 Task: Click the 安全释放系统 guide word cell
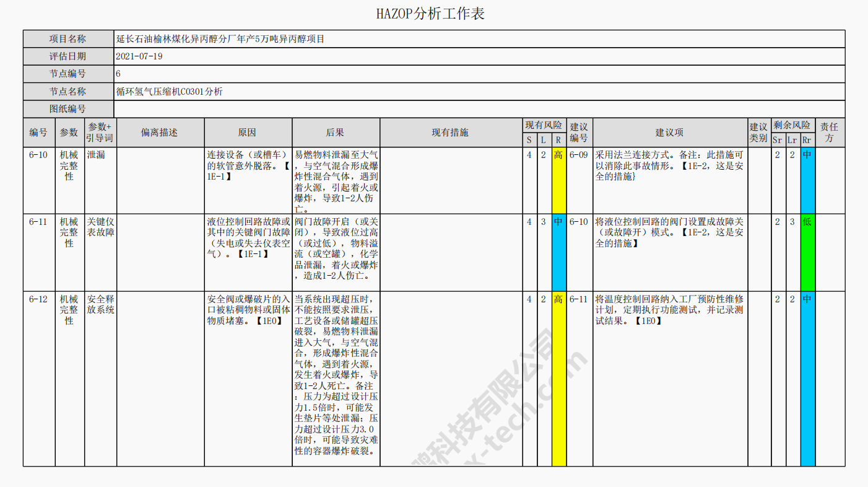tap(100, 379)
